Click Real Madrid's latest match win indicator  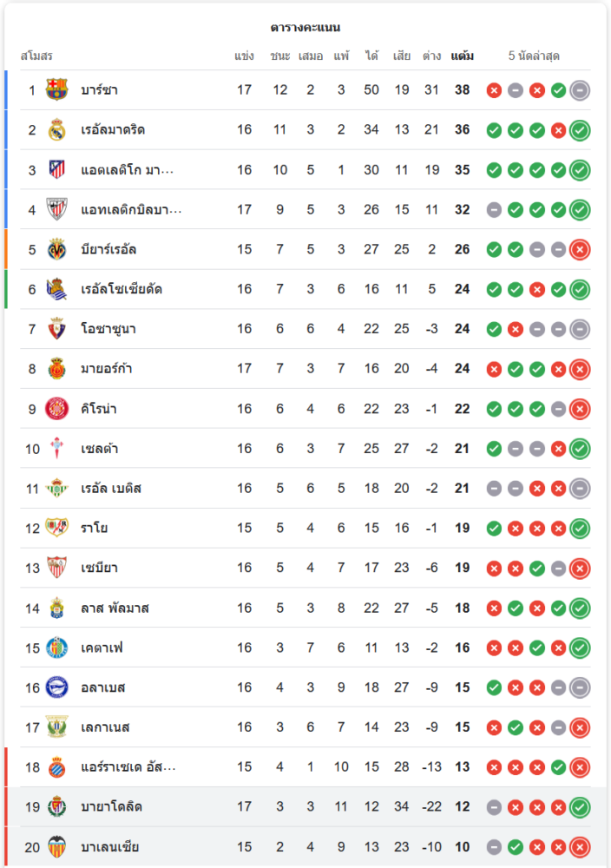580,129
